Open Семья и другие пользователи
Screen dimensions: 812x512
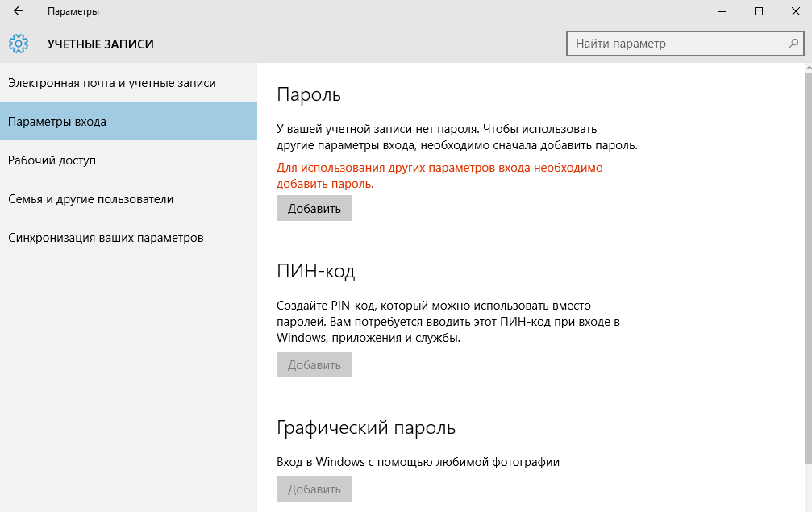pos(91,199)
